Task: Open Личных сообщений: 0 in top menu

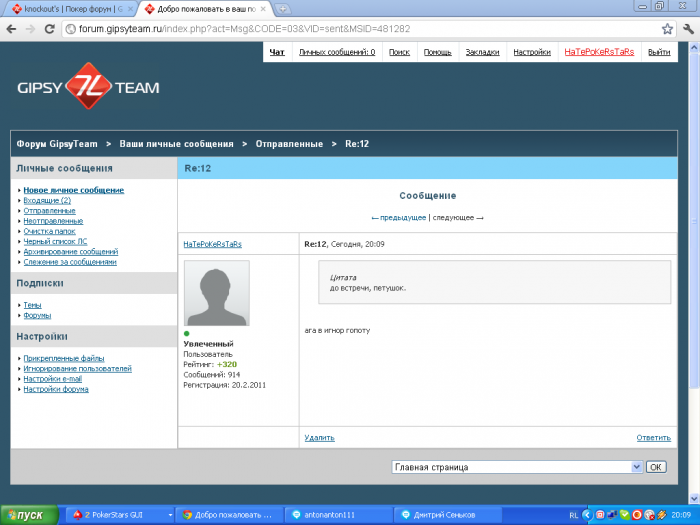Action: coord(337,52)
